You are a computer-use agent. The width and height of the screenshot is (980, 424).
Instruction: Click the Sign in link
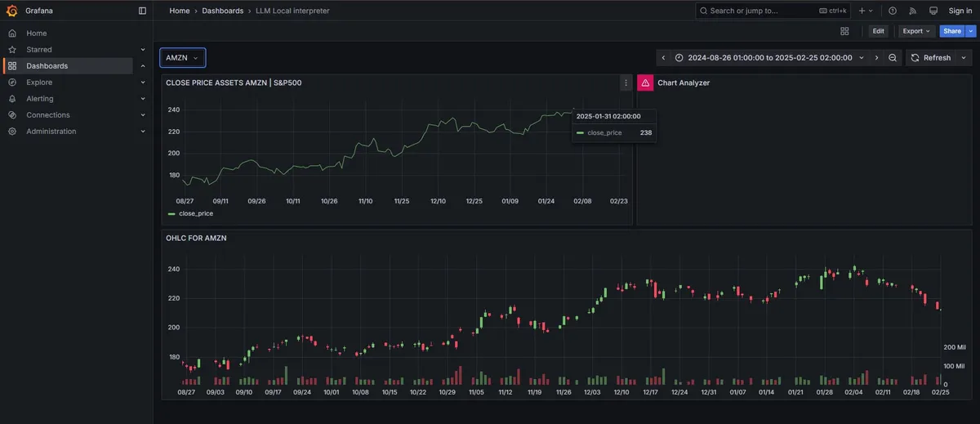[960, 11]
